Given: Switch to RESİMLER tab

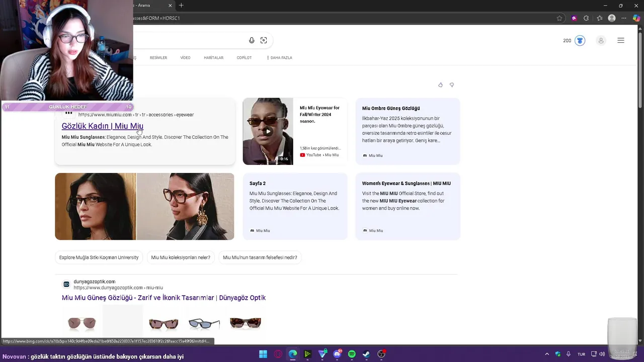Looking at the screenshot, I should pos(158,58).
